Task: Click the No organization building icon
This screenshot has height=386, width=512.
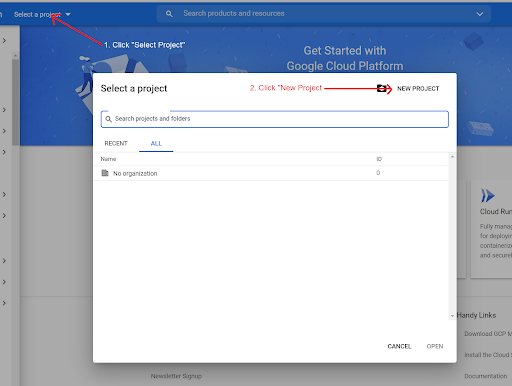Action: [x=105, y=173]
